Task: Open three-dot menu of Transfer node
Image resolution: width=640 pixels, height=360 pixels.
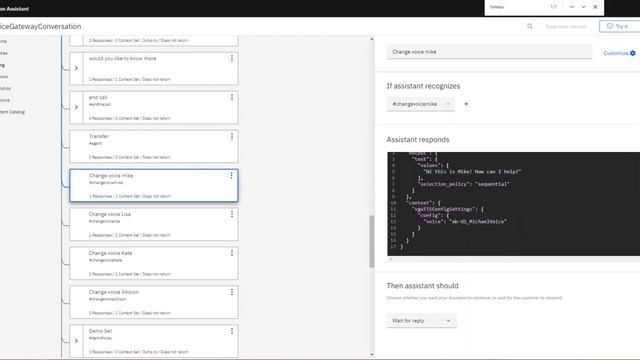Action: click(x=232, y=136)
